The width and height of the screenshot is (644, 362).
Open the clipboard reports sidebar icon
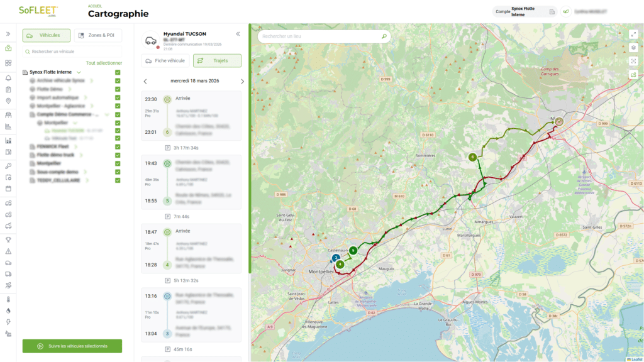[x=8, y=89]
